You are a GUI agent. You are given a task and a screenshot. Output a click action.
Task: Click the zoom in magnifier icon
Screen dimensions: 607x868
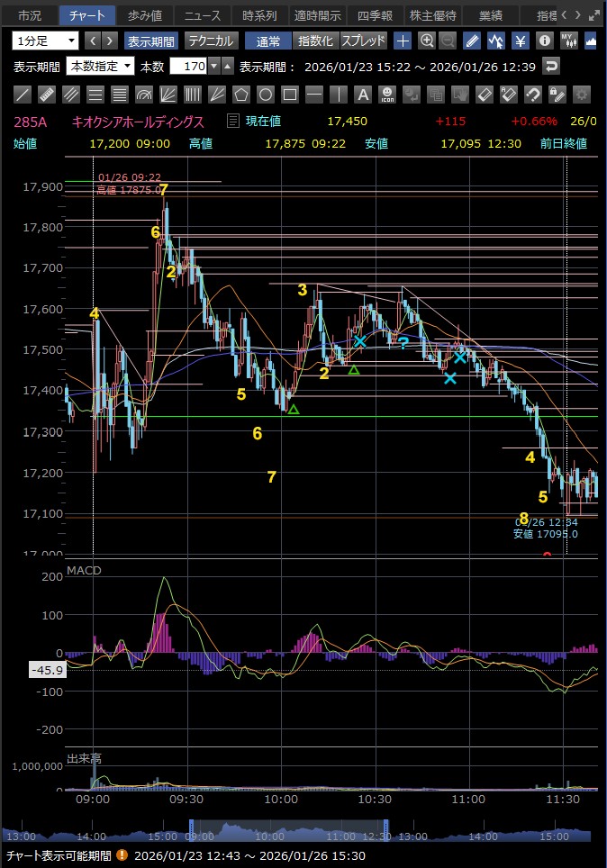click(x=427, y=41)
